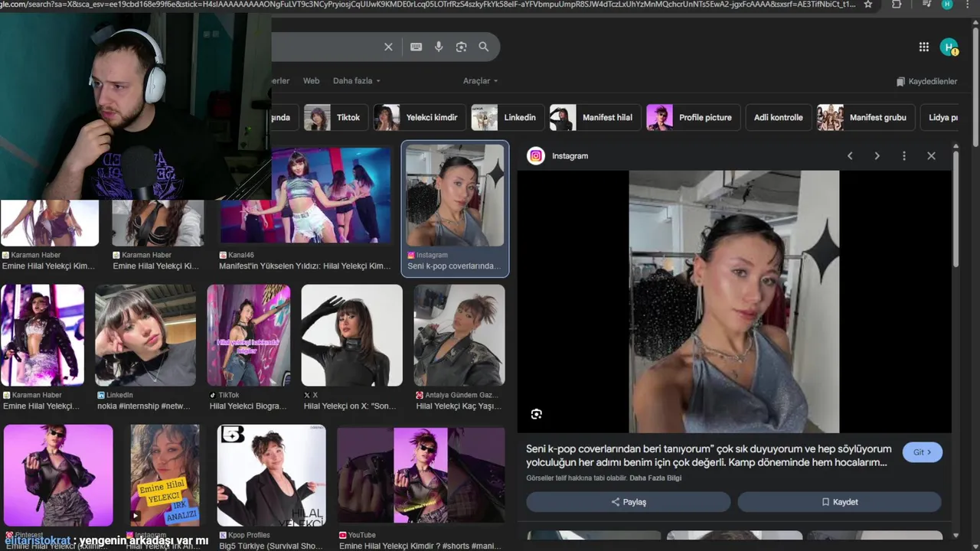The image size is (980, 551).
Task: Open the Kanal46 stage performance thumbnail
Action: (x=305, y=195)
